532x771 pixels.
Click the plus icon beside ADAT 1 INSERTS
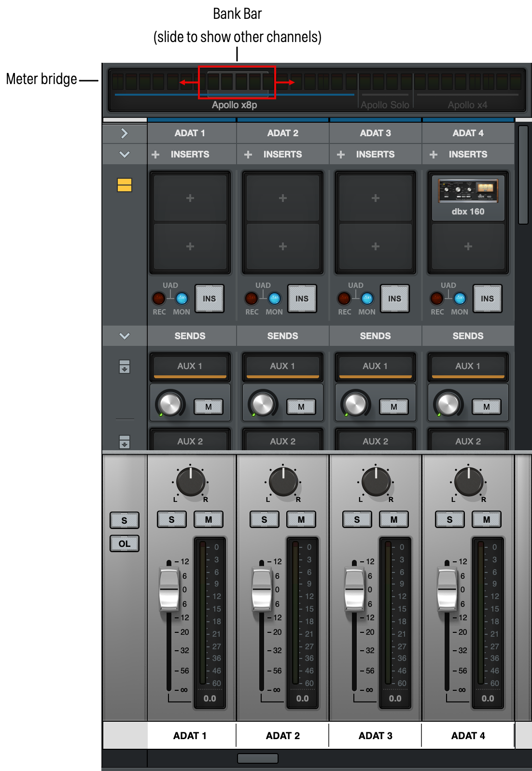(x=155, y=155)
